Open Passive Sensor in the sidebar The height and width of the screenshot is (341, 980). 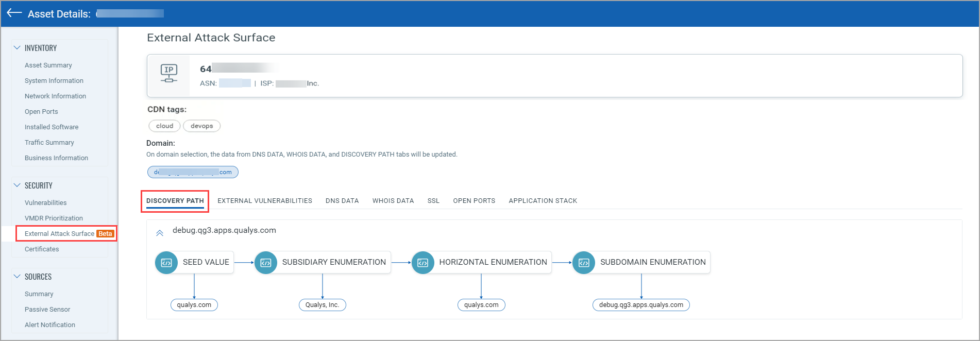(x=47, y=310)
